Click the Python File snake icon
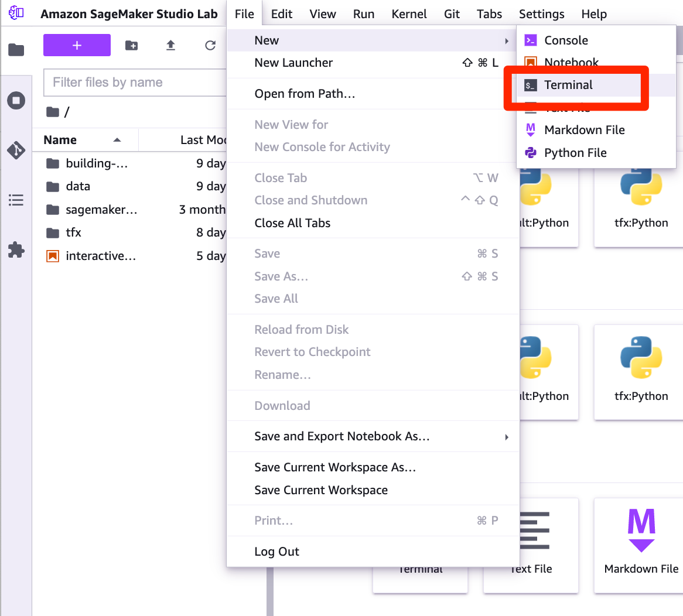The image size is (683, 616). (x=530, y=153)
